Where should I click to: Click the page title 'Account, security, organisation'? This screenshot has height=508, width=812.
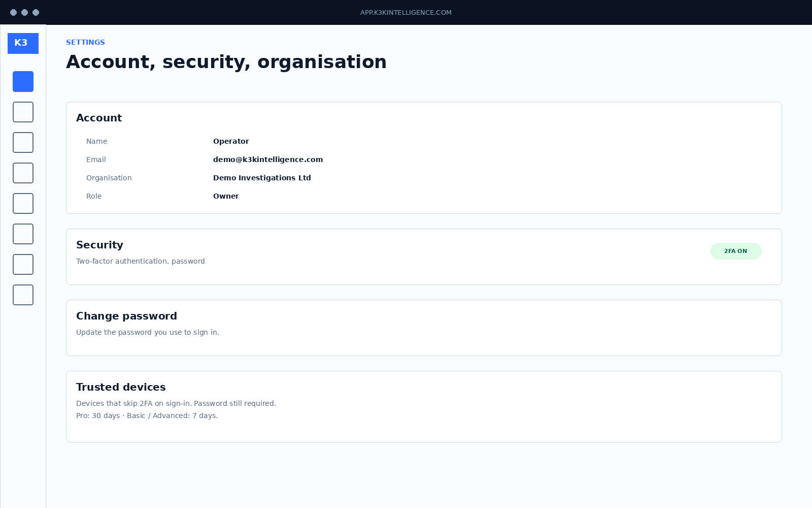click(226, 62)
